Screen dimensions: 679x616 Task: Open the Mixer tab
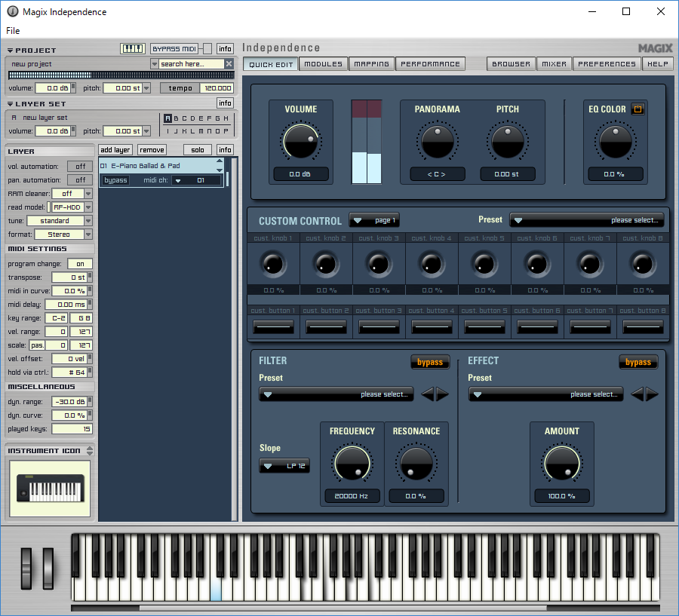[x=555, y=63]
